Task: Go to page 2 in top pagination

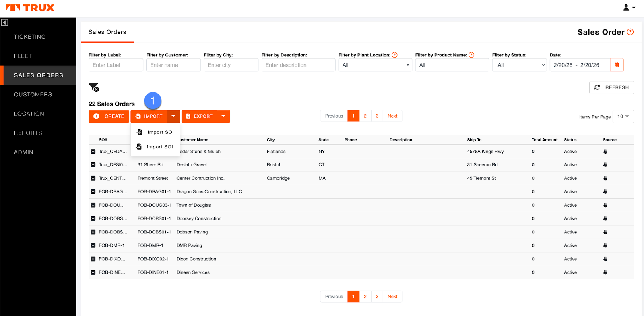Action: 365,116
